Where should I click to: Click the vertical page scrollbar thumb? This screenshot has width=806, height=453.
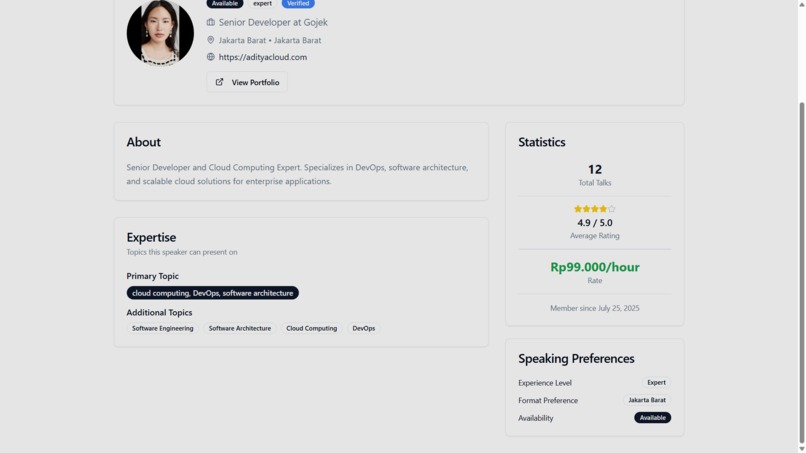[x=801, y=273]
